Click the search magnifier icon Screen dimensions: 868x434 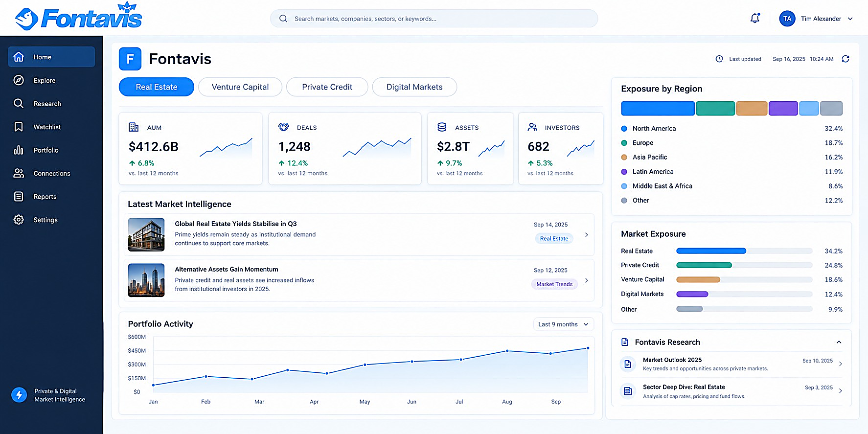(283, 19)
